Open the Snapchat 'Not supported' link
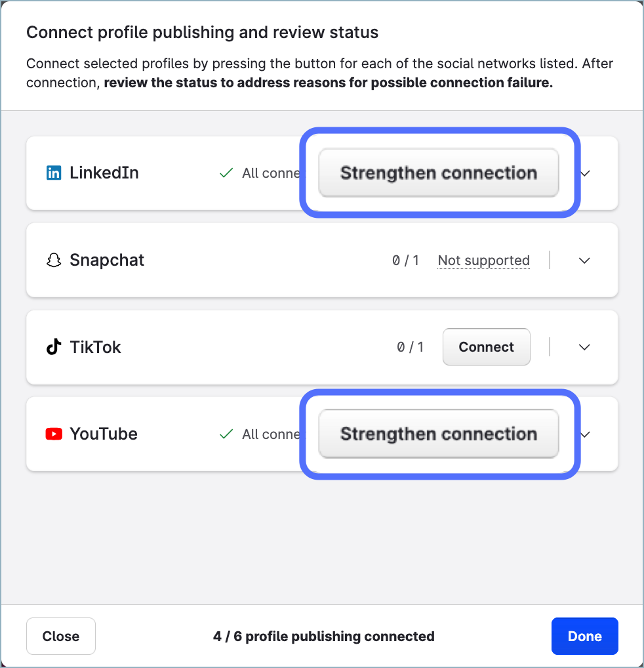644x668 pixels. (483, 261)
